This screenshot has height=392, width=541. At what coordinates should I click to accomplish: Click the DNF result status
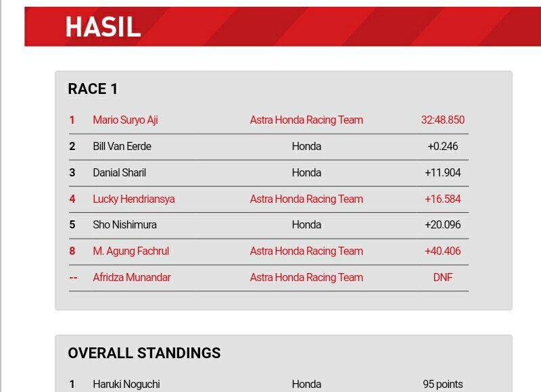click(442, 278)
